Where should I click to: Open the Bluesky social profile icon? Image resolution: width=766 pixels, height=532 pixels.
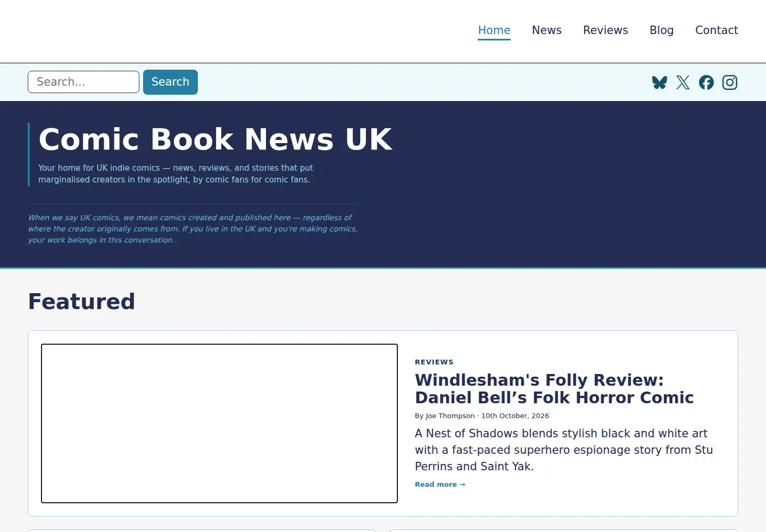click(x=660, y=82)
